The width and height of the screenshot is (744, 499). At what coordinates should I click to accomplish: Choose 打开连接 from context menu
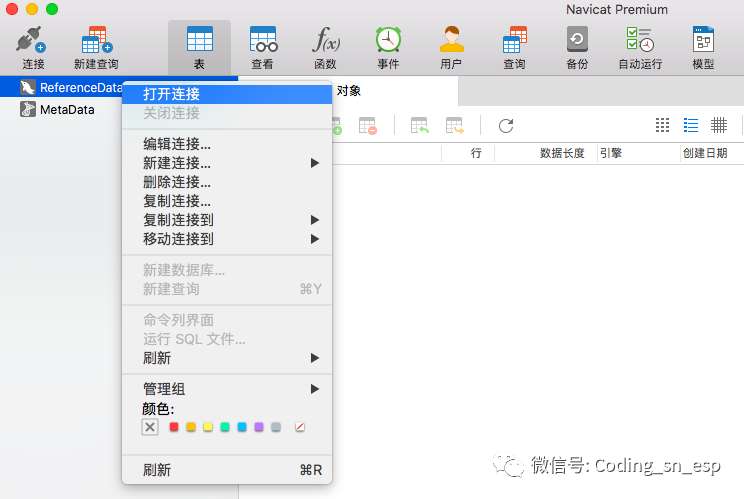coord(227,94)
